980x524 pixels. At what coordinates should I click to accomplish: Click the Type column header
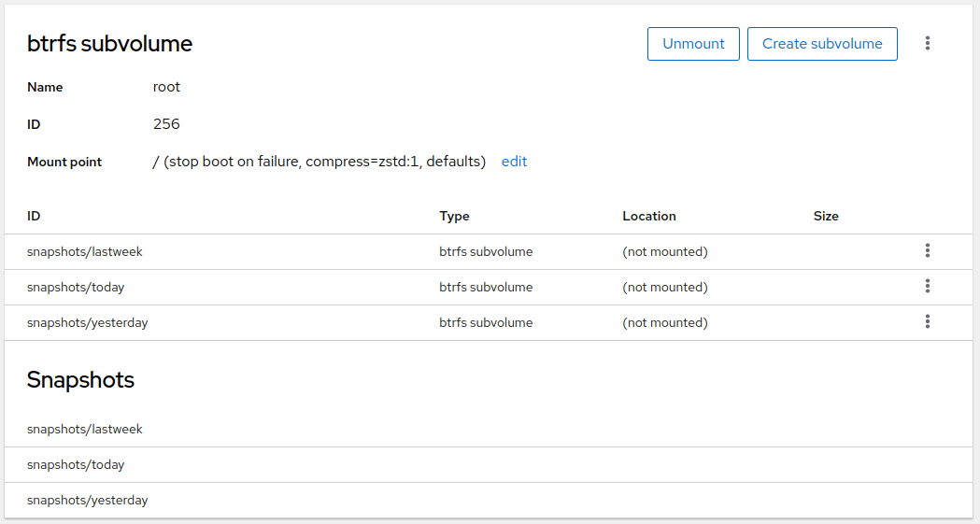(x=454, y=216)
